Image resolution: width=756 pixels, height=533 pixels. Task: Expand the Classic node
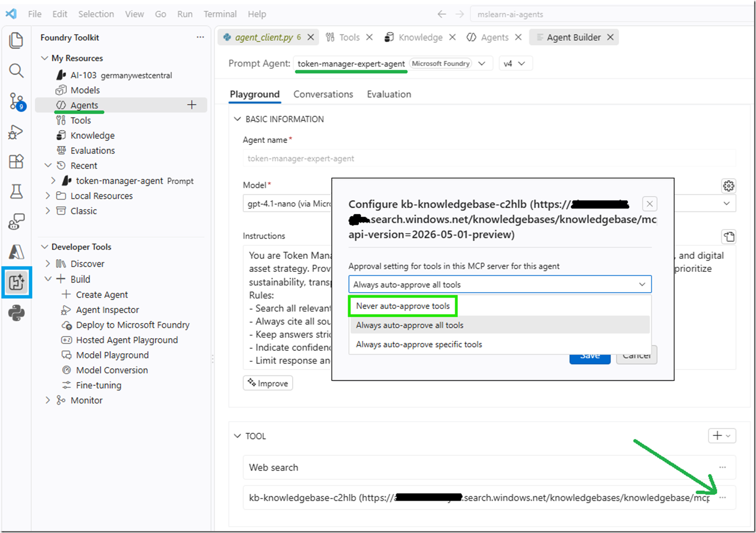[48, 211]
